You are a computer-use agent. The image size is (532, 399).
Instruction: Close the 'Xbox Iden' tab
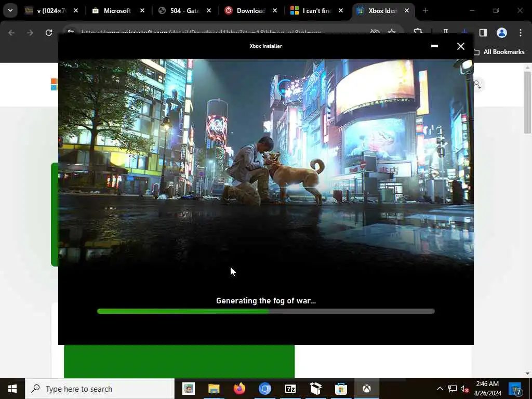click(407, 10)
